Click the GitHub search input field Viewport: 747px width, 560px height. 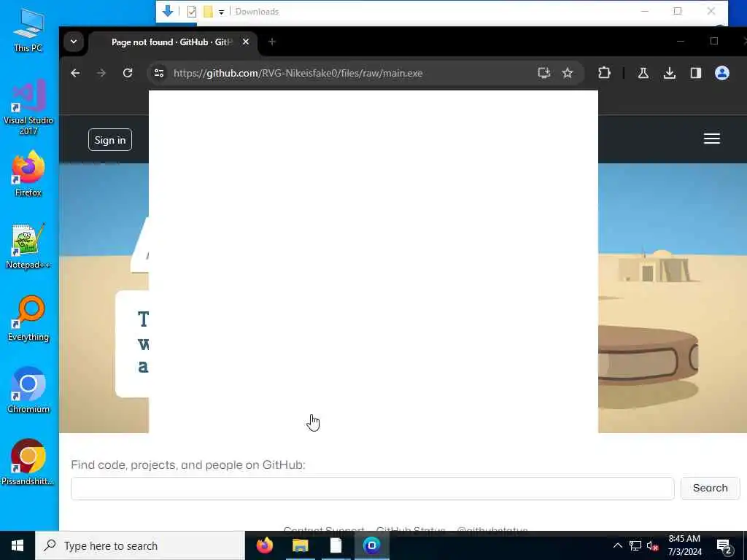pyautogui.click(x=373, y=489)
